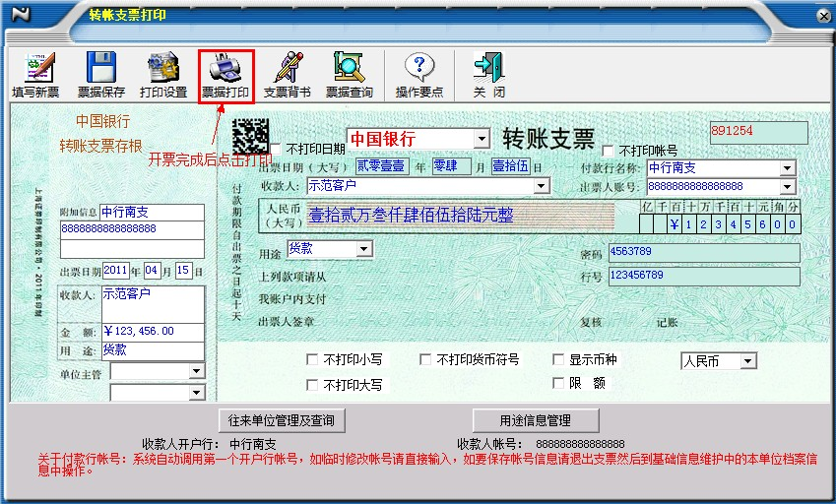Click the 行号 field 123456789
The image size is (836, 504).
click(x=704, y=276)
